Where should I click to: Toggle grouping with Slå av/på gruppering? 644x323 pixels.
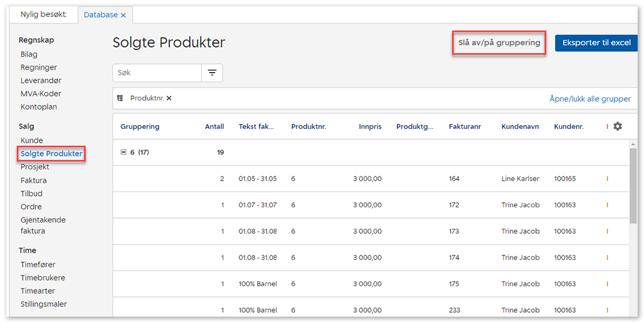(499, 43)
